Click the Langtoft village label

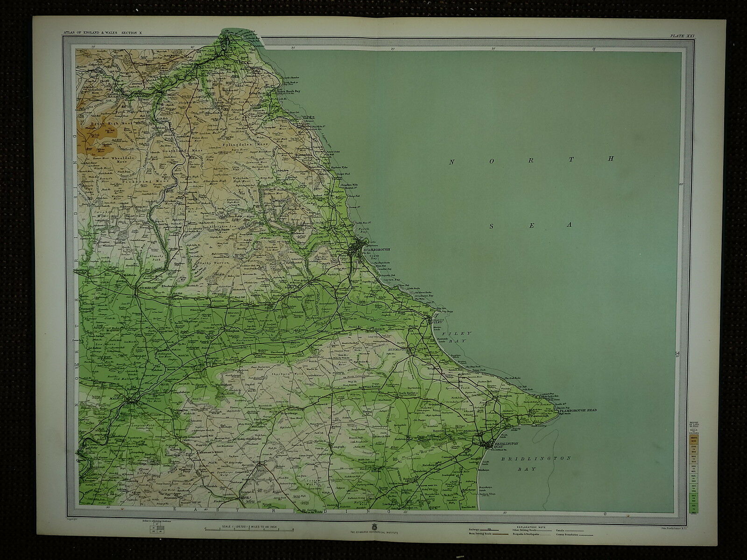click(x=338, y=446)
